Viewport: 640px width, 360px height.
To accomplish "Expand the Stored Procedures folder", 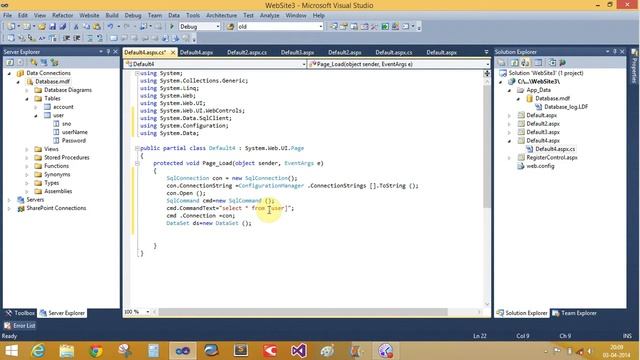I will pyautogui.click(x=27, y=158).
